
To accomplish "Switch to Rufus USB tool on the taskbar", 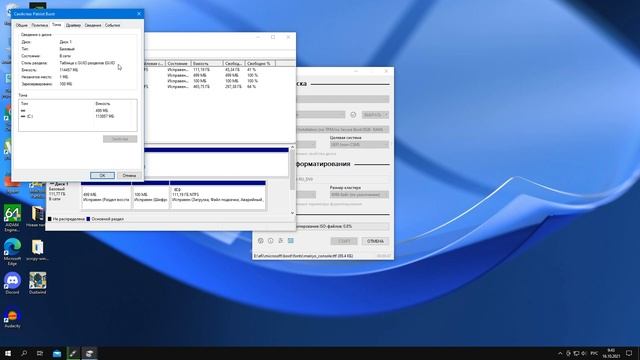I will (73, 353).
